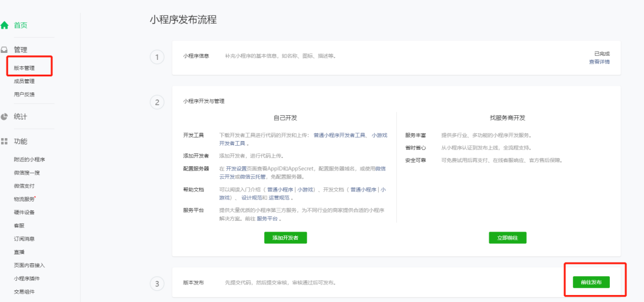Open the 服务平台 link after 前往

pos(267,219)
